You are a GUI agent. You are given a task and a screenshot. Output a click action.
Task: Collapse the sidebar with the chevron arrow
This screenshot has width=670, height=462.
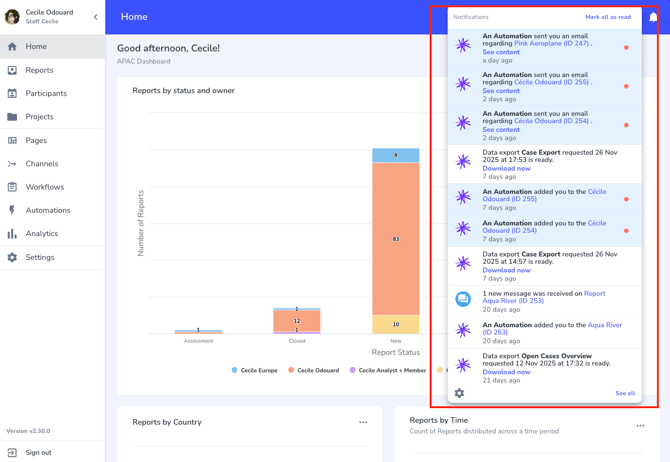pos(96,17)
